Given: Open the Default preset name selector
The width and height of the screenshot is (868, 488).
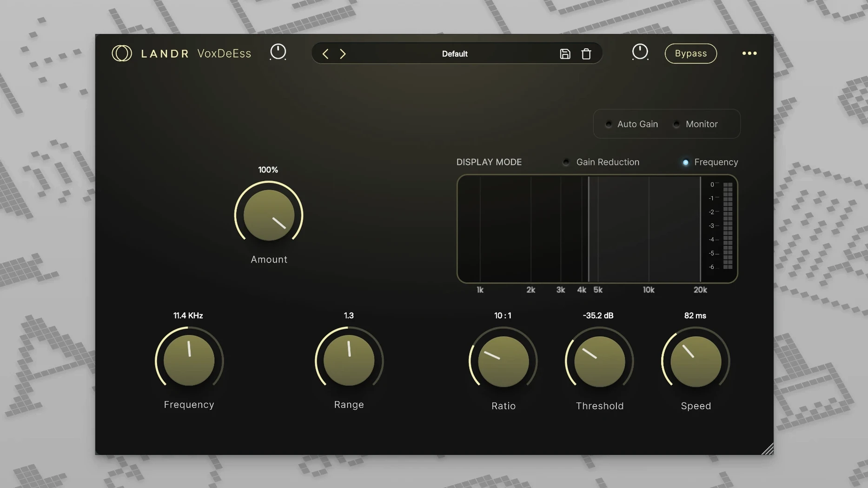Looking at the screenshot, I should (455, 54).
